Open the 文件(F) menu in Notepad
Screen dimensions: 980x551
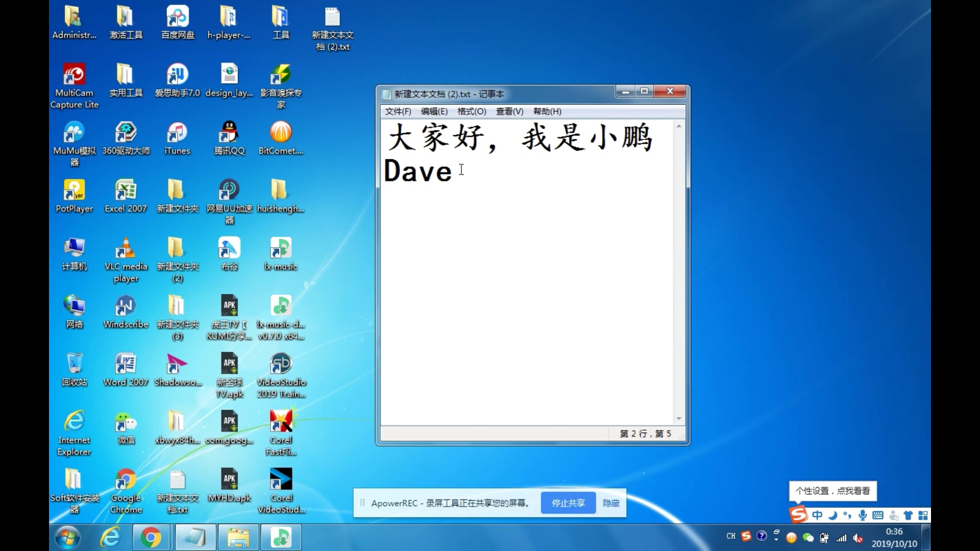398,111
